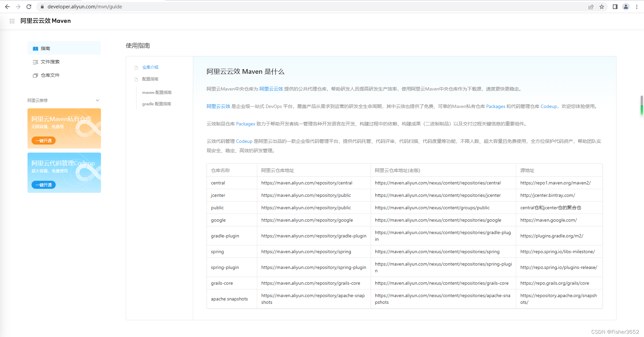
Task: Follow the 阿里云云效 link starting second paragraph
Action: [218, 106]
